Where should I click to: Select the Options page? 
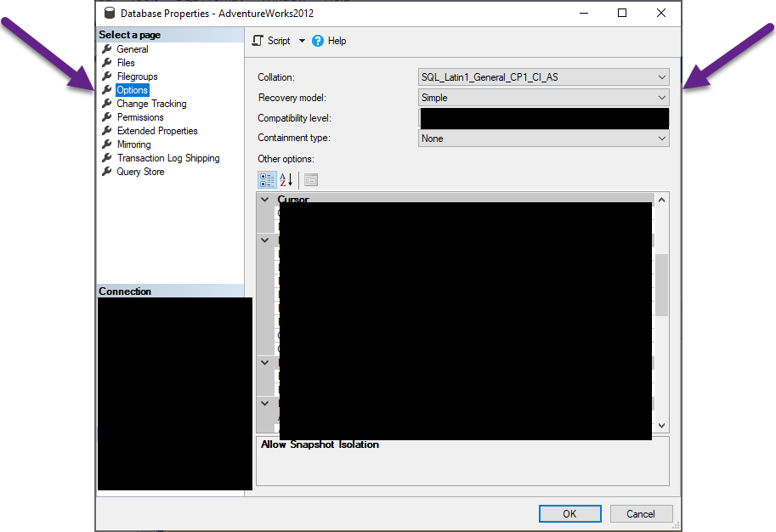132,90
